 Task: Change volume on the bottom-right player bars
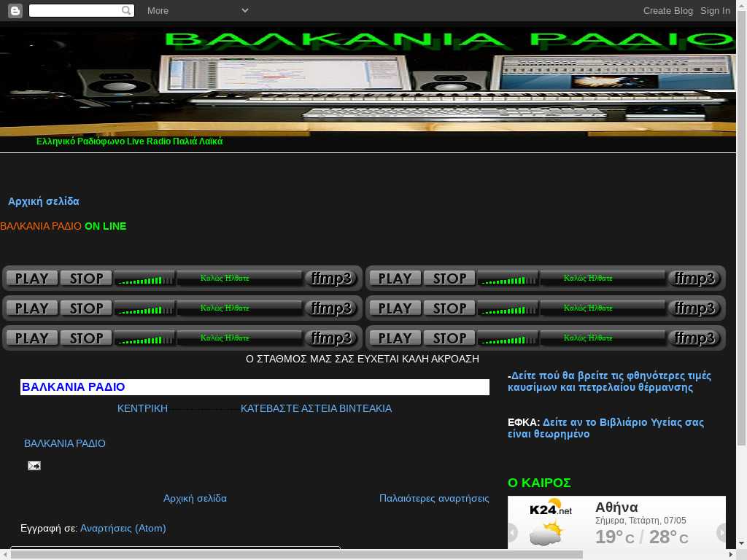click(x=508, y=338)
